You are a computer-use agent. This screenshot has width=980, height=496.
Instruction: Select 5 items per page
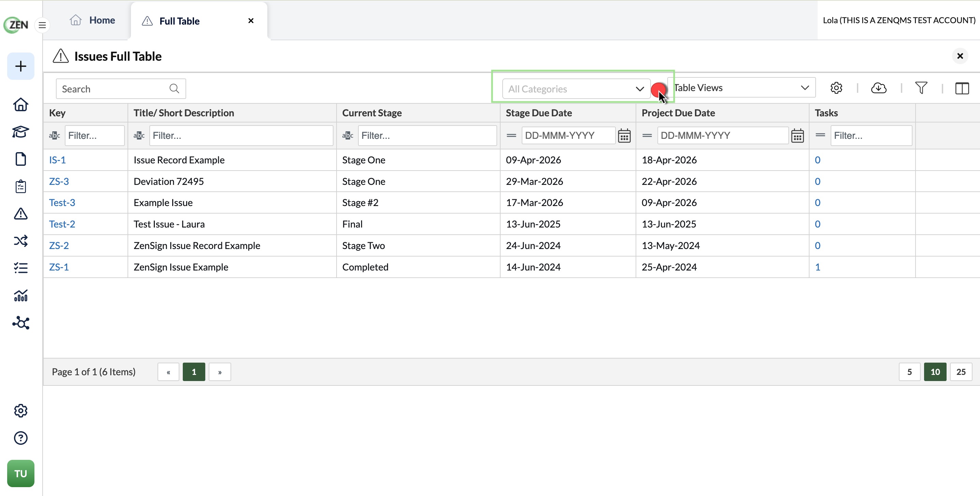click(x=909, y=372)
